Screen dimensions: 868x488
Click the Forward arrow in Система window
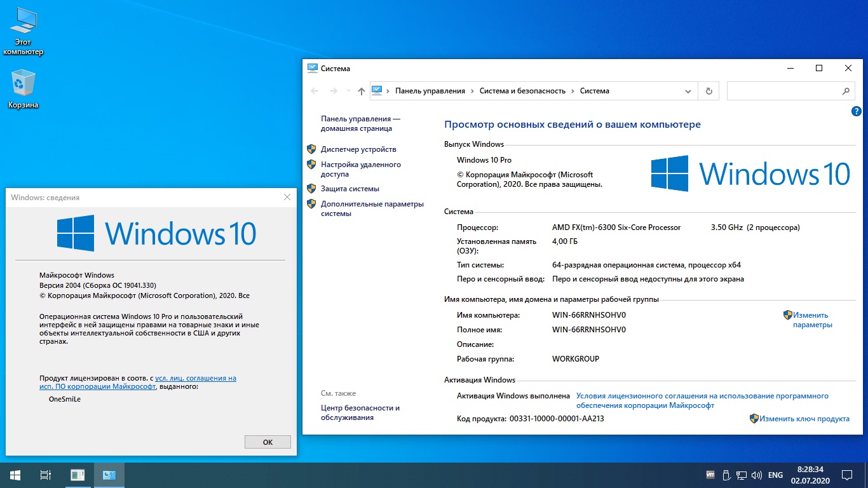(x=333, y=91)
